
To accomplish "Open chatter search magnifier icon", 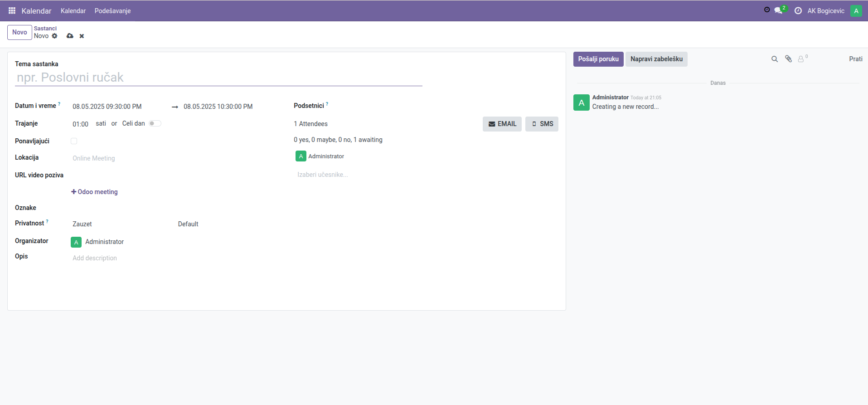I will pos(775,59).
